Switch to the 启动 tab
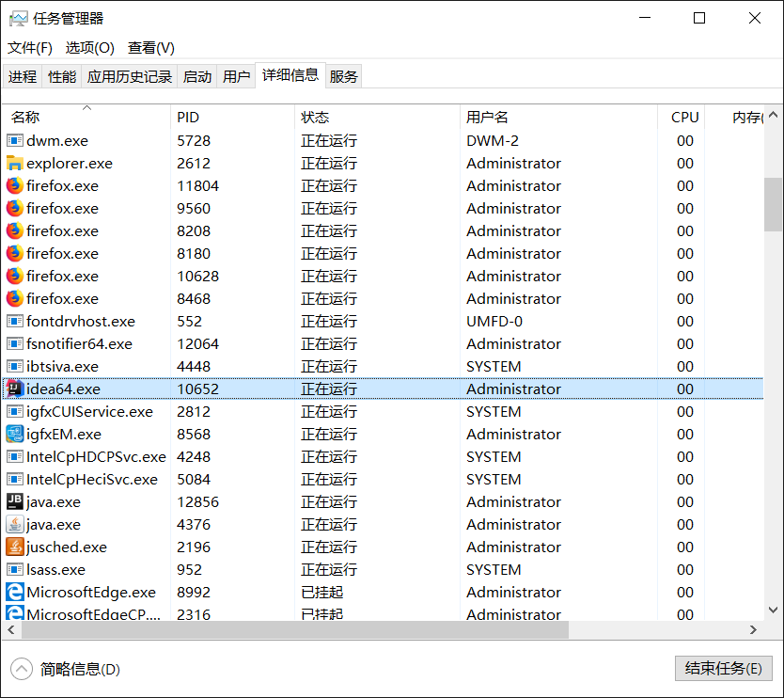Viewport: 784px width, 698px height. coord(197,76)
